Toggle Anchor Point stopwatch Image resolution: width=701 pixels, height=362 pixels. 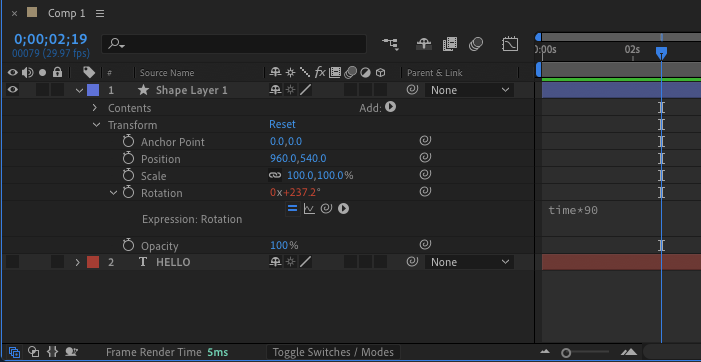click(128, 142)
